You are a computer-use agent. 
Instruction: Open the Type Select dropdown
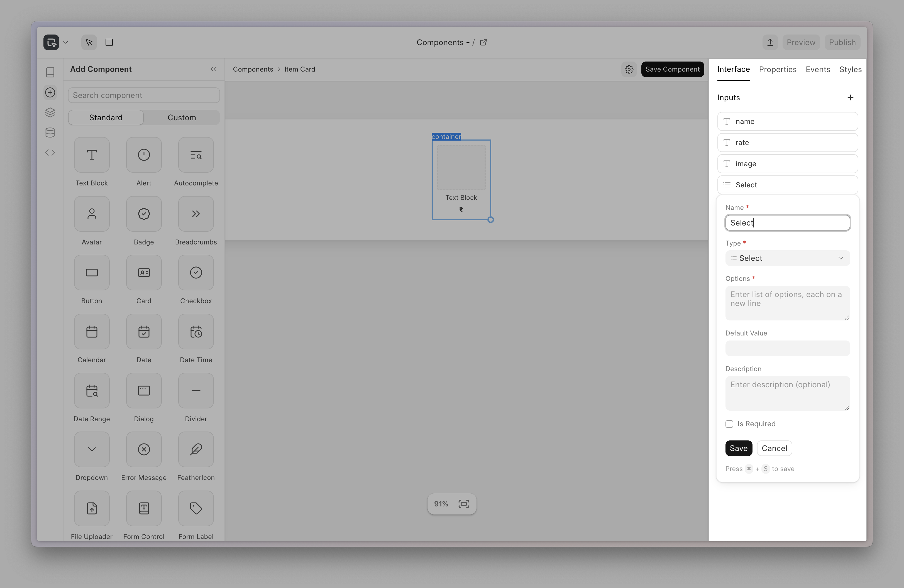click(787, 258)
